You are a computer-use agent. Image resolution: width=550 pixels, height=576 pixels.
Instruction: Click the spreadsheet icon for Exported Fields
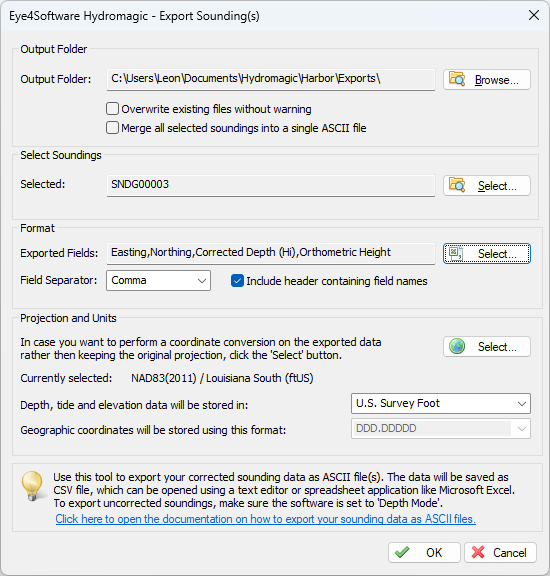pos(456,253)
